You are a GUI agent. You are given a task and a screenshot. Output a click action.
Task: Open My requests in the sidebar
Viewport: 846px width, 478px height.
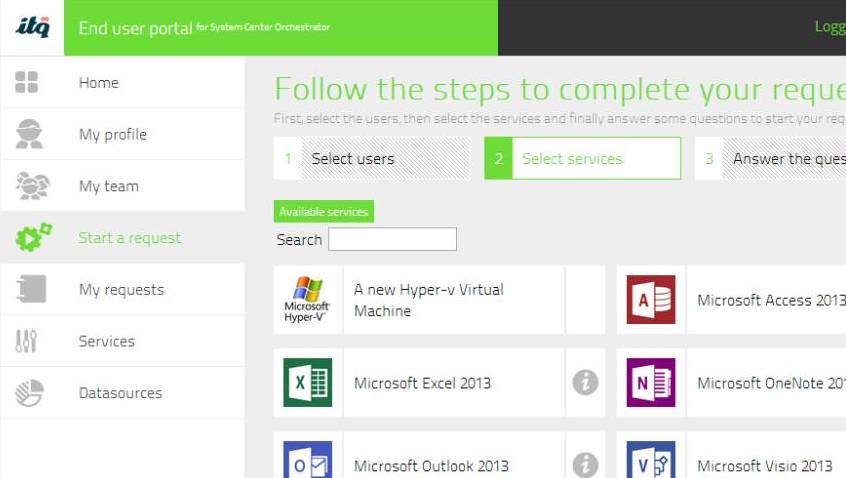click(x=123, y=289)
